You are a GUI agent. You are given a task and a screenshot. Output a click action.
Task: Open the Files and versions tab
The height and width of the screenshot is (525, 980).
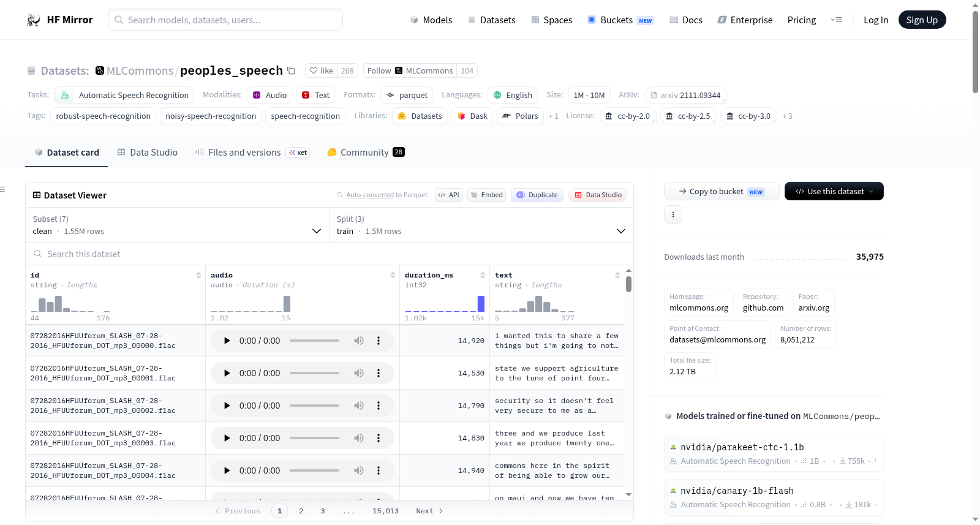[x=252, y=153]
